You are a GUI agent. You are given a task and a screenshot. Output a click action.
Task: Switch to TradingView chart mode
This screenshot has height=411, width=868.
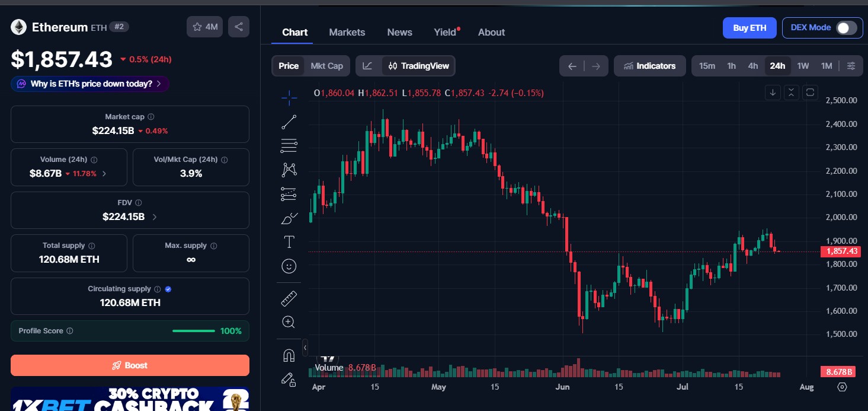point(418,66)
